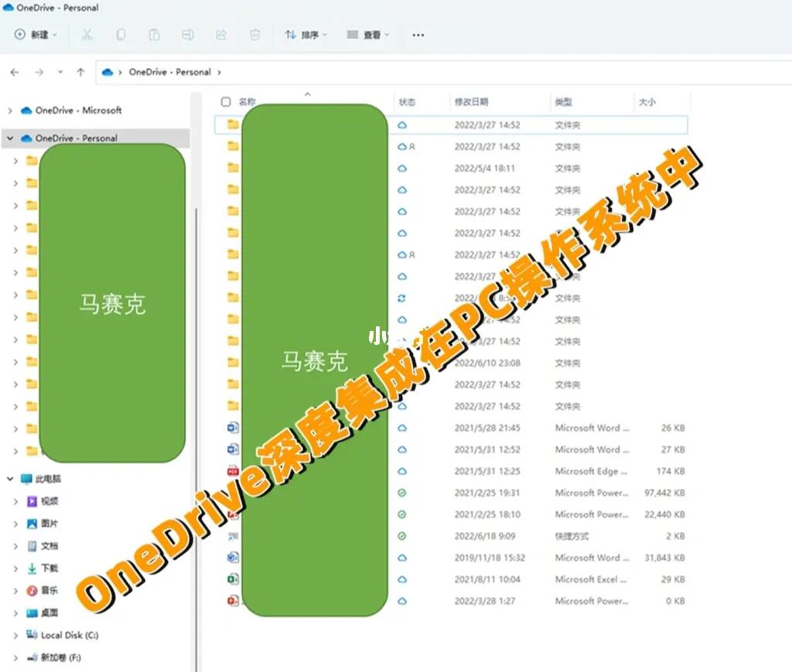Open 音乐 folder in navigation pane
Image resolution: width=792 pixels, height=672 pixels.
[x=49, y=590]
